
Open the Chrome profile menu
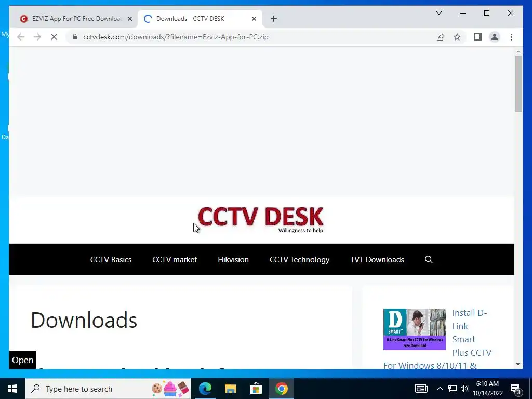[495, 37]
